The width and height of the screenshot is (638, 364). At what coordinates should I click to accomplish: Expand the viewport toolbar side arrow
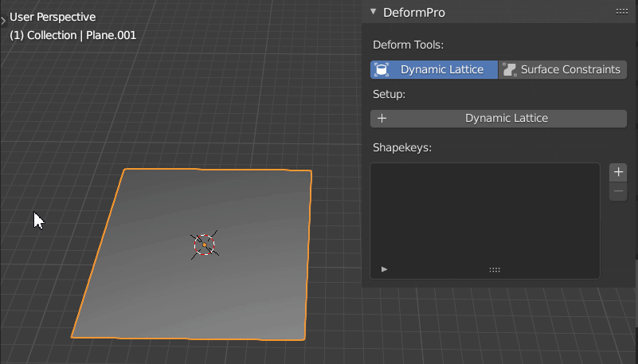3,20
